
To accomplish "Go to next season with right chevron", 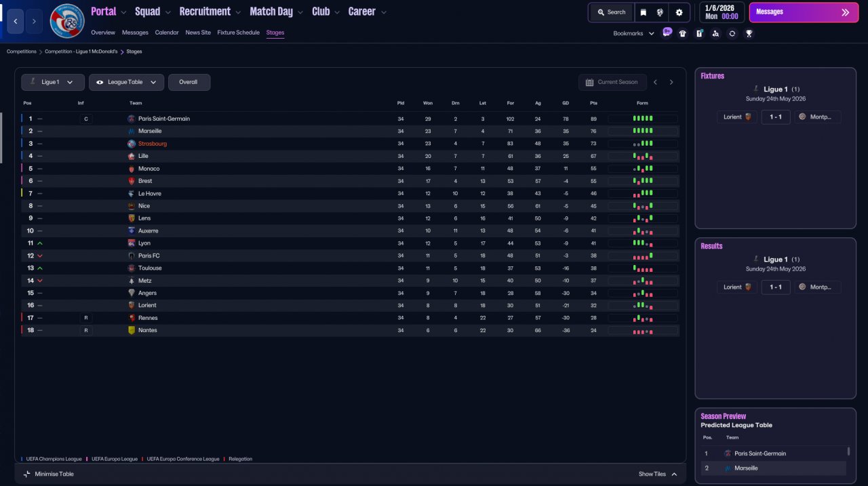I will (671, 82).
